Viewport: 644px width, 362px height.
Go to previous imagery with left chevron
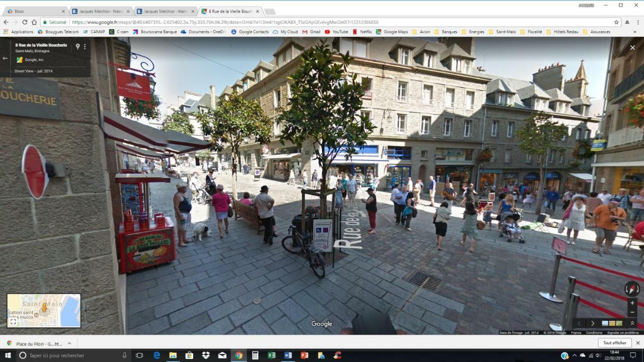click(x=580, y=323)
